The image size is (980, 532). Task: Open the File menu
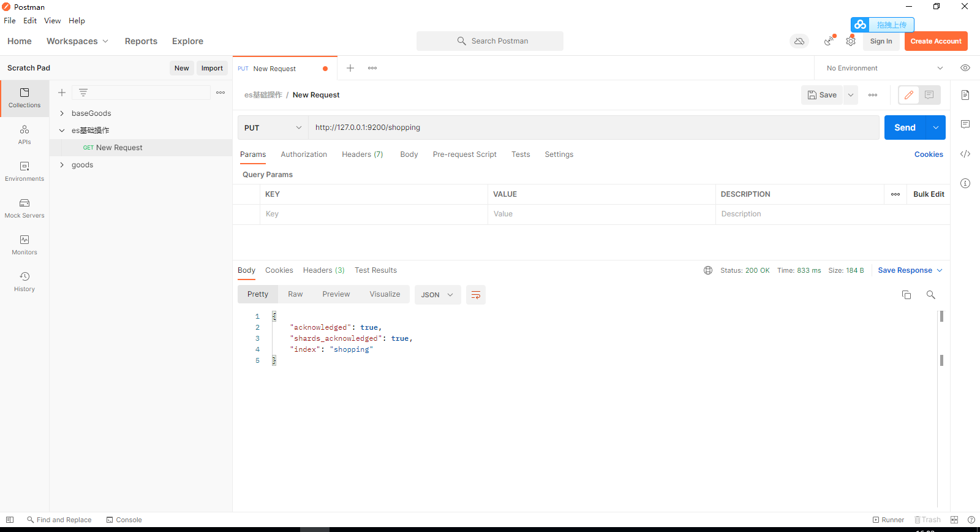pyautogui.click(x=10, y=20)
